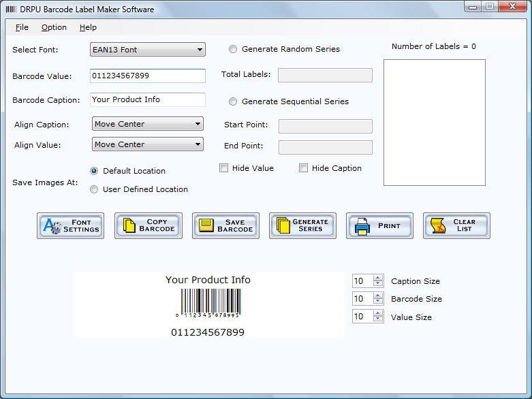Screen dimensions: 532x399
Task: Click the Caption Size value field
Action: pyautogui.click(x=362, y=281)
